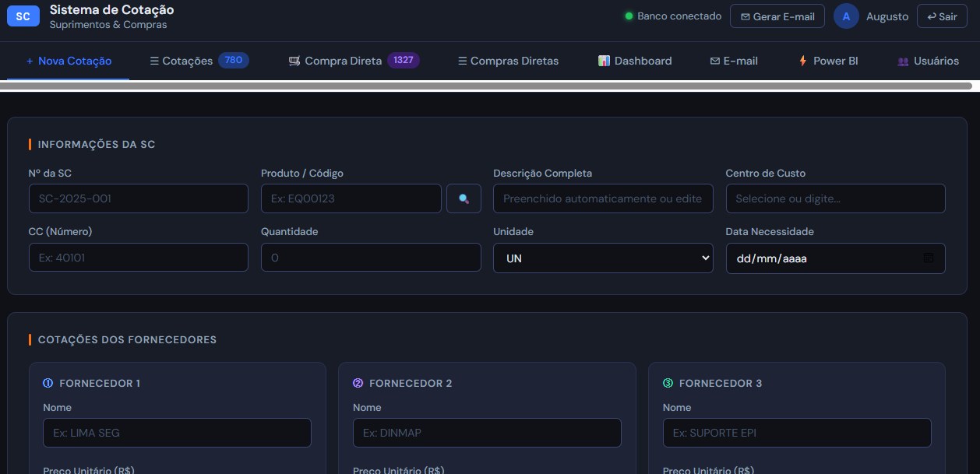Click the Fornecedor 3 Nome field
The width and height of the screenshot is (980, 474).
pos(797,433)
